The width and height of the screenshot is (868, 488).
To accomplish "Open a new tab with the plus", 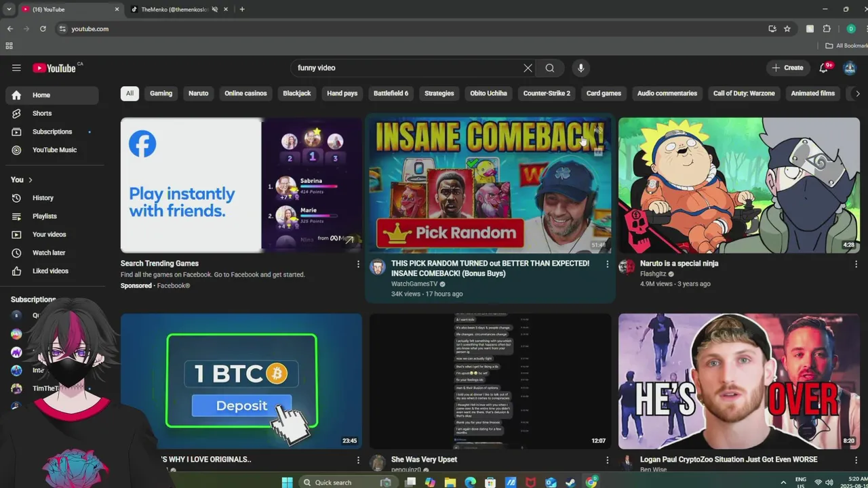I will click(242, 9).
